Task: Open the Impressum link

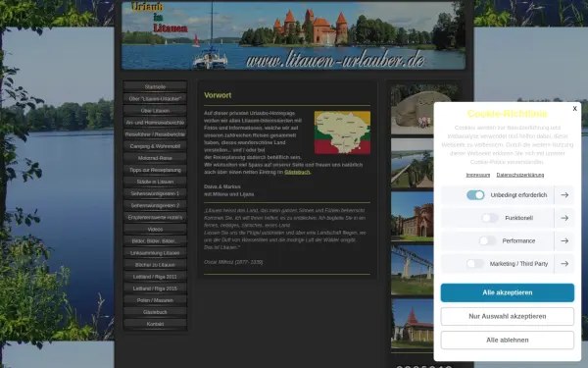Action: (x=478, y=175)
